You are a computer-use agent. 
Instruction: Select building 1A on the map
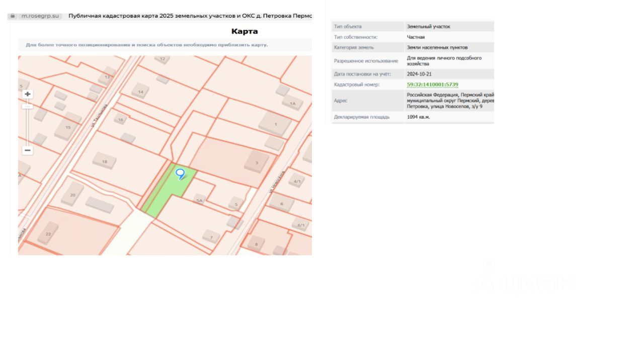[292, 104]
